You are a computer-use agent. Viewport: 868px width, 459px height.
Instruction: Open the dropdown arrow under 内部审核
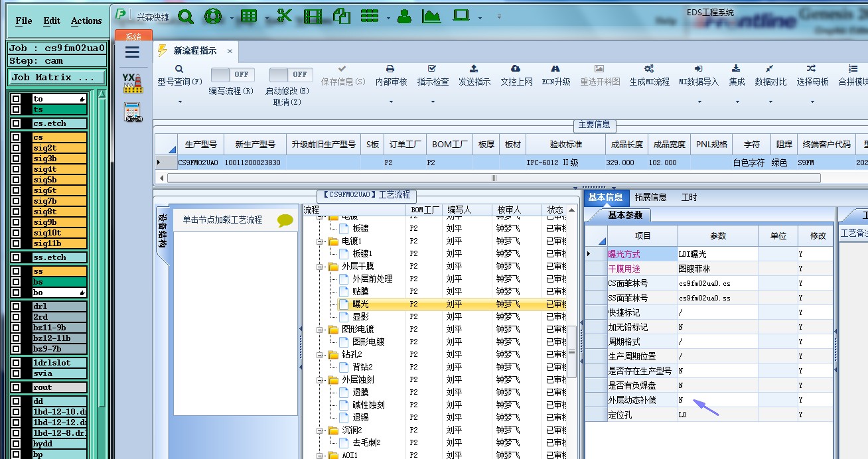pos(391,102)
